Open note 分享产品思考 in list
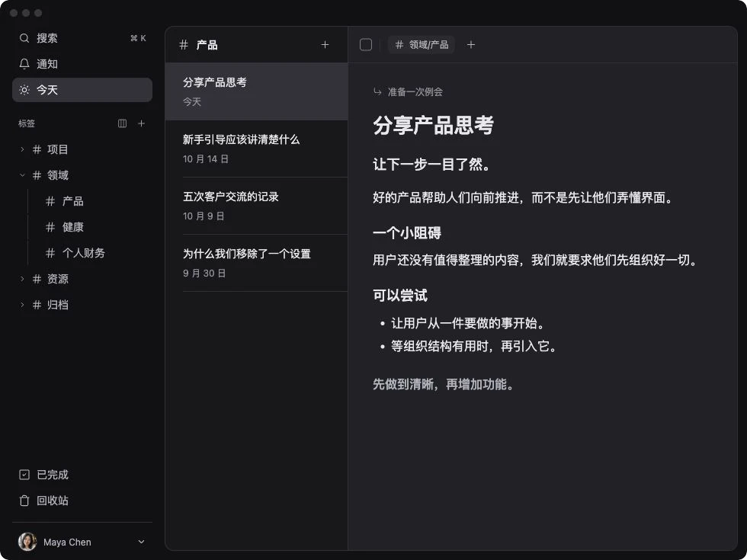747x560 pixels. [x=256, y=91]
